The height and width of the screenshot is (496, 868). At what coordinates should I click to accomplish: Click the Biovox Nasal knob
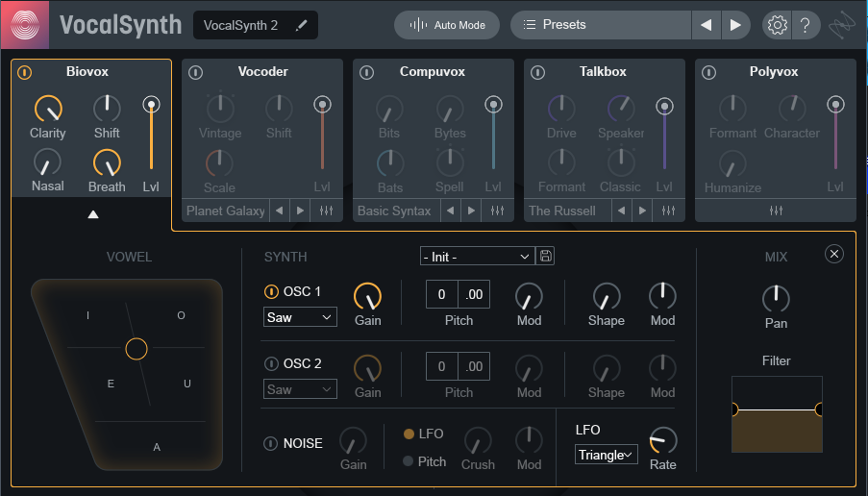[x=48, y=162]
